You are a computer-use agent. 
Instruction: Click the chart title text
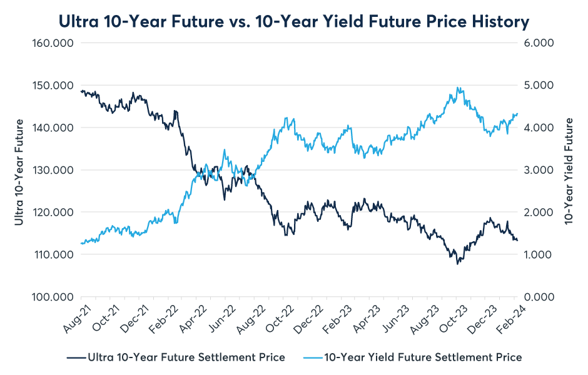[293, 21]
